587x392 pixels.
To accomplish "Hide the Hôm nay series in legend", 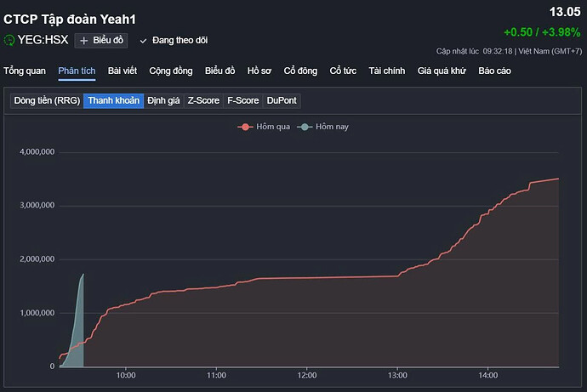I will (x=325, y=127).
